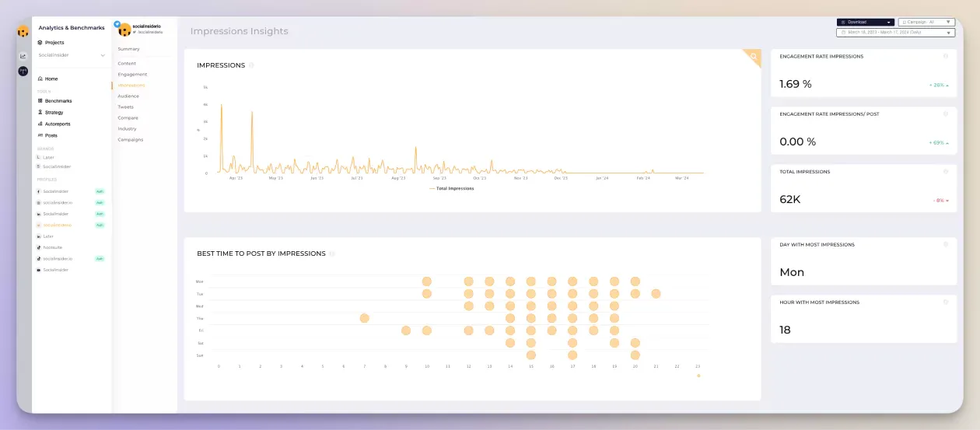The height and width of the screenshot is (430, 980).
Task: Open the Tweets tab
Action: [125, 107]
